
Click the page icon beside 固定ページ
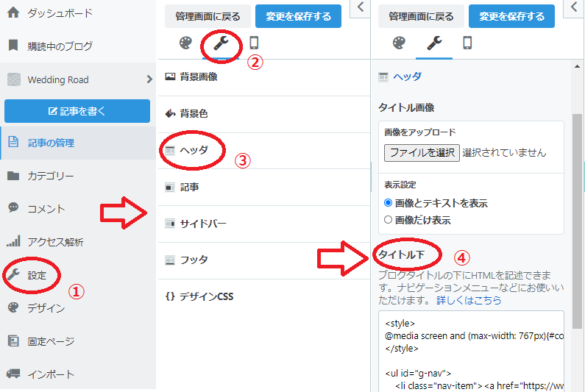tap(13, 341)
